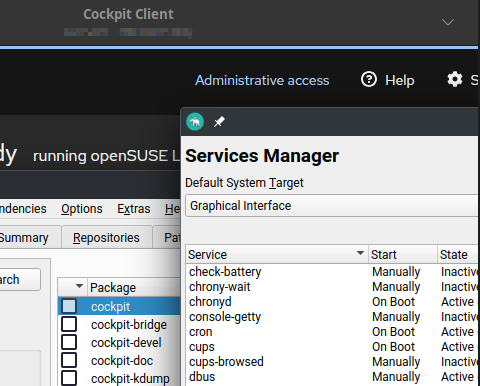Click the Manually value for cups-browsed

[x=396, y=362]
